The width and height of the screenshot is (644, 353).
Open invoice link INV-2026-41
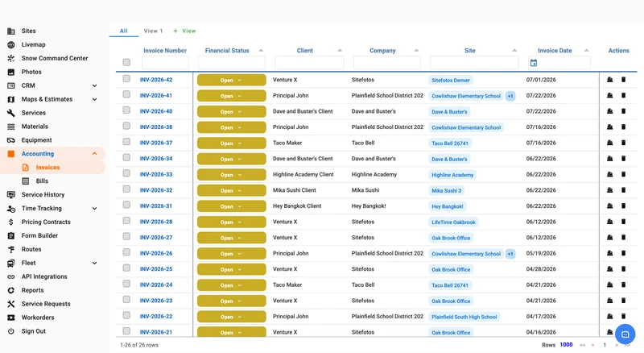point(156,95)
